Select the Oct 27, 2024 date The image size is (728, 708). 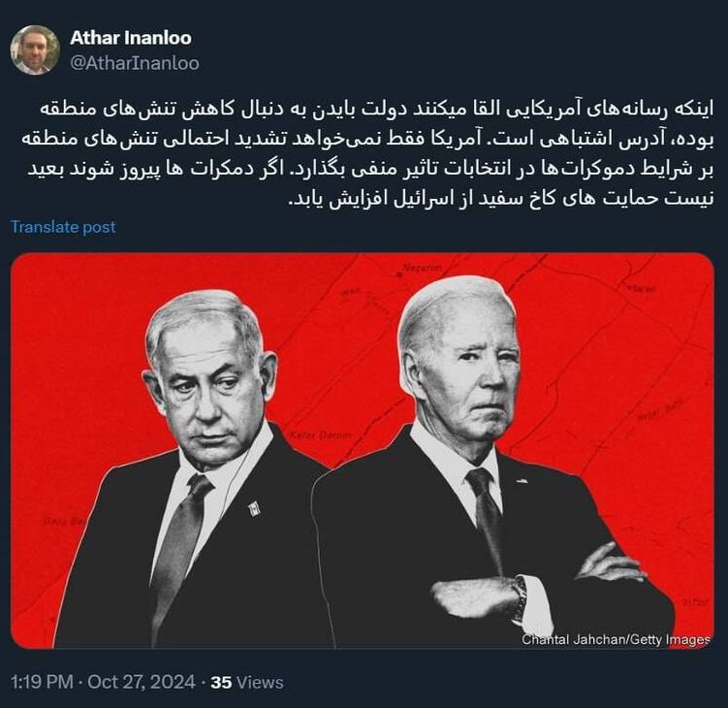pos(142,682)
